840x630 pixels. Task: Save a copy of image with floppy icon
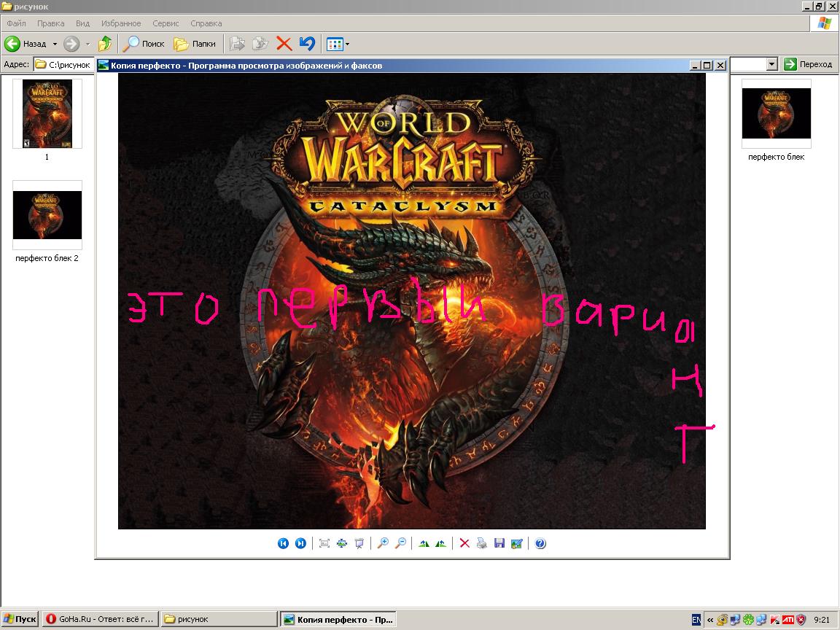[499, 543]
